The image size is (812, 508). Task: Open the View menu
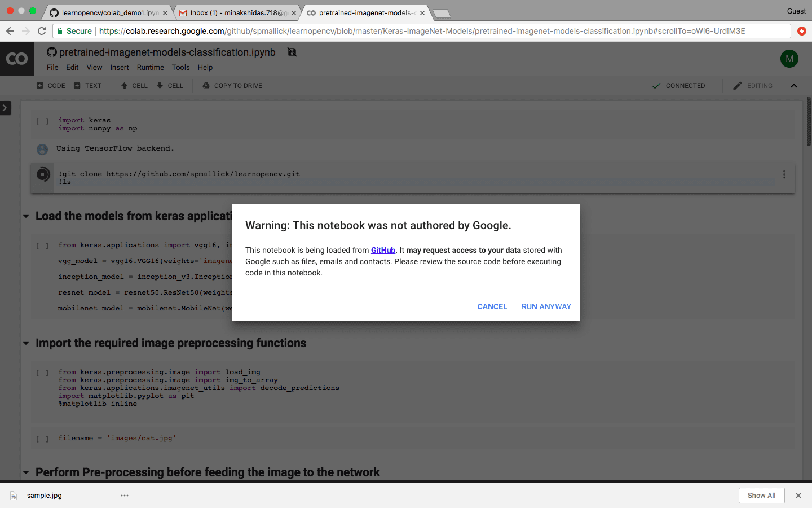click(94, 67)
